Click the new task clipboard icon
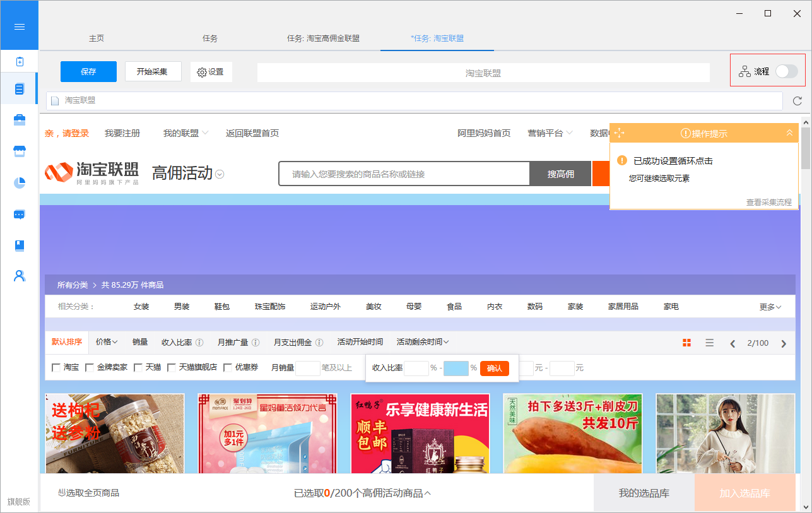 pos(20,62)
